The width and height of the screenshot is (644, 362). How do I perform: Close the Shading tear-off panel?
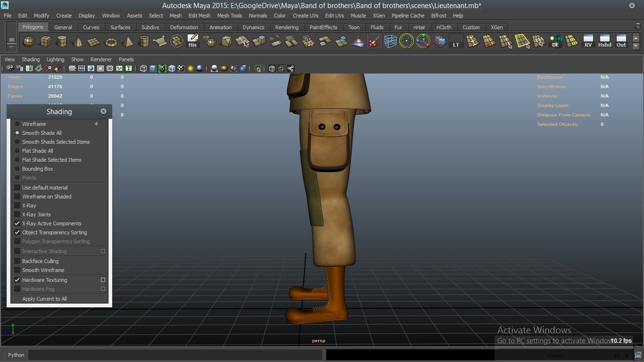click(103, 111)
